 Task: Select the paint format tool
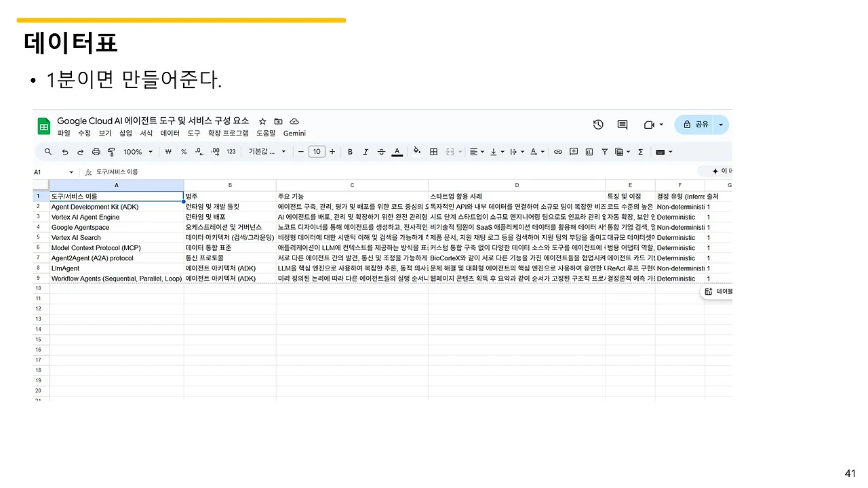pyautogui.click(x=111, y=152)
